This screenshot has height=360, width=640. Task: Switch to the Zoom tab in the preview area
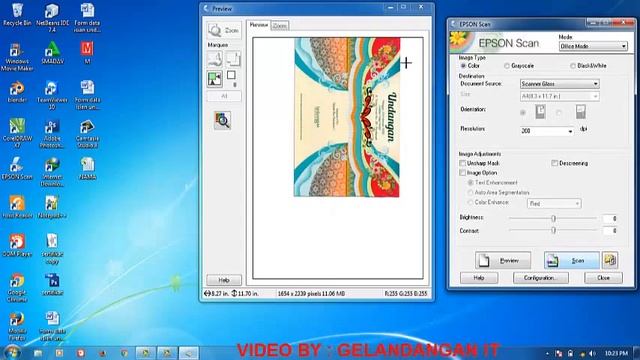[280, 25]
